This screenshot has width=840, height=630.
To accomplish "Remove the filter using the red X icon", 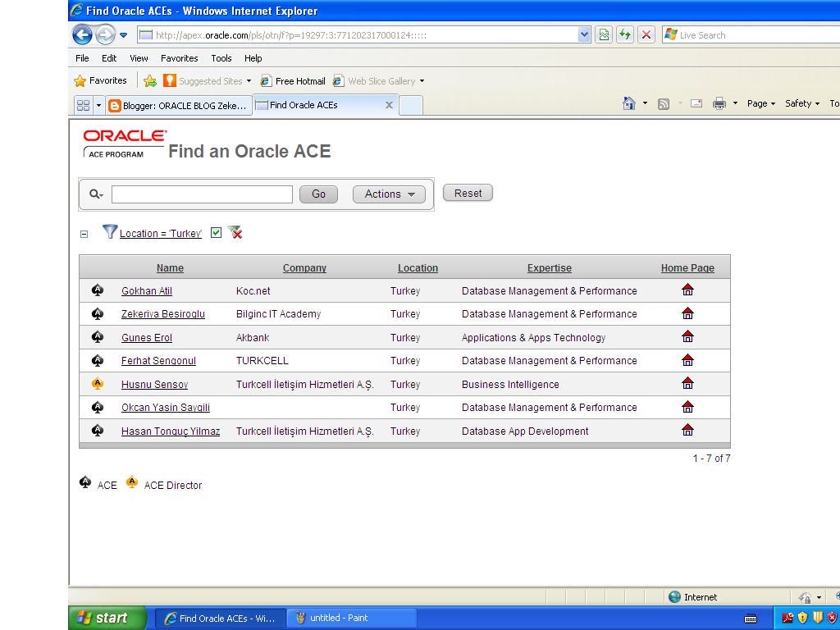I will (x=235, y=232).
